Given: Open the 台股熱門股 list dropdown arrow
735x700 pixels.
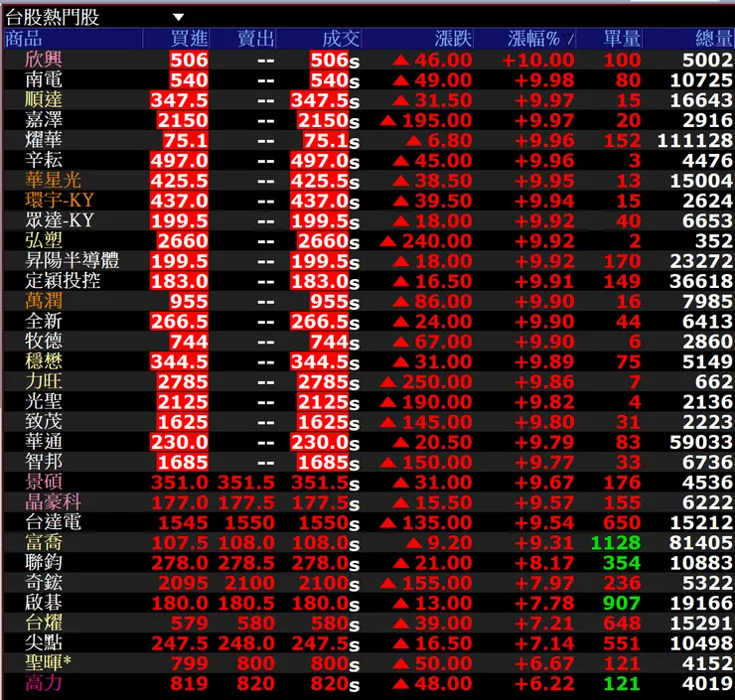Looking at the screenshot, I should pyautogui.click(x=178, y=17).
